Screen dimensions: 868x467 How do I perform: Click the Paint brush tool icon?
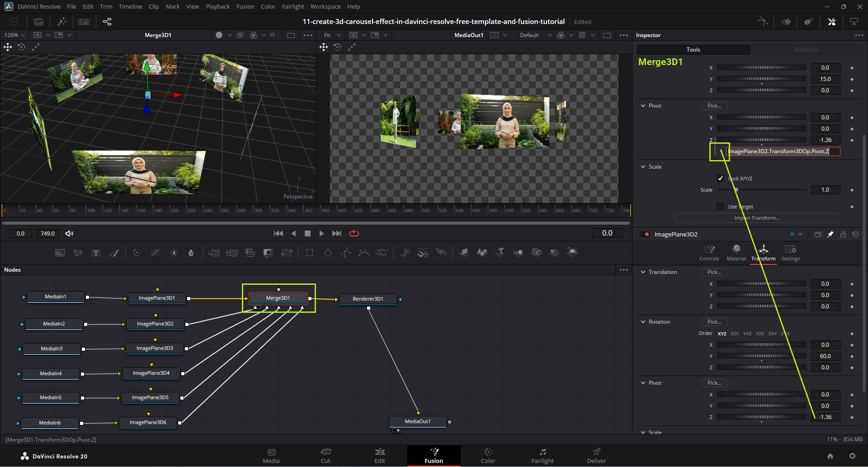(x=114, y=253)
